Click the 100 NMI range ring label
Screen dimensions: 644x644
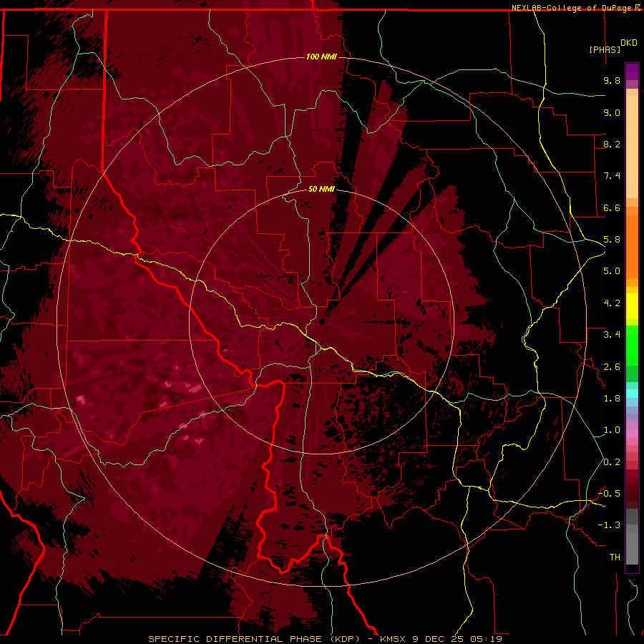coord(321,57)
